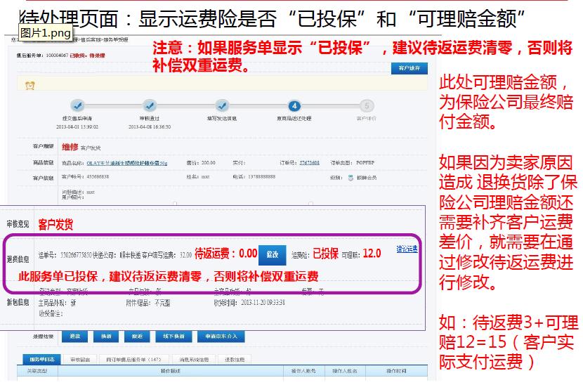The height and width of the screenshot is (392, 583).
Task: Open the 同订单售后服务单 (147) tab
Action: click(134, 360)
